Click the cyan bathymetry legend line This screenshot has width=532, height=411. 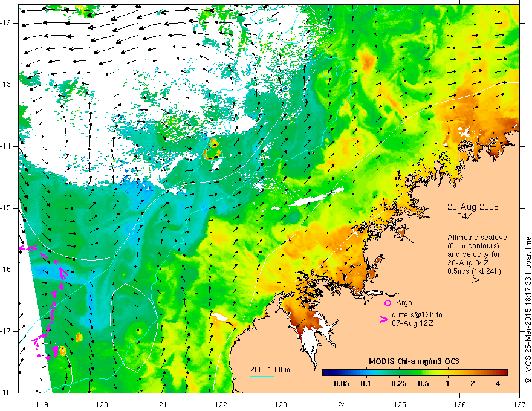(262, 376)
